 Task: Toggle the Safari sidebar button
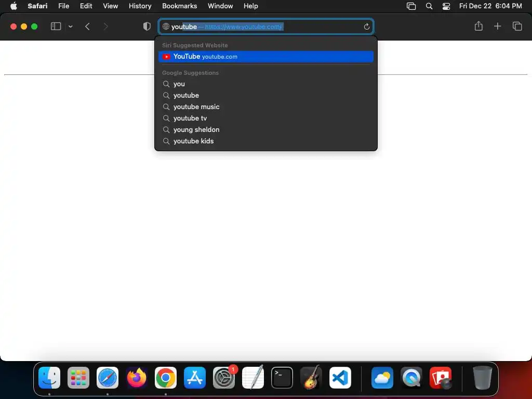tap(56, 26)
